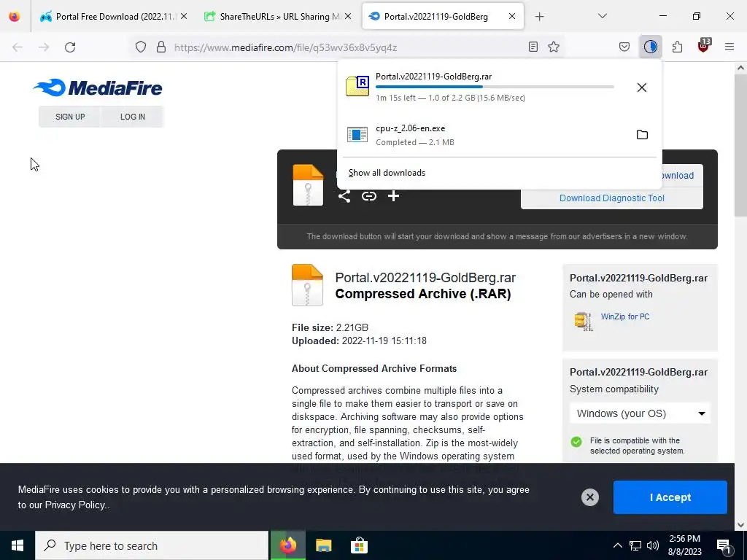Image resolution: width=747 pixels, height=560 pixels.
Task: Open the Windows Start menu
Action: coord(18,545)
